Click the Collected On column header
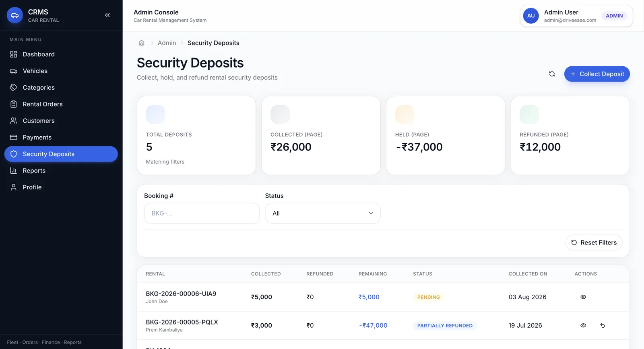 click(x=528, y=274)
